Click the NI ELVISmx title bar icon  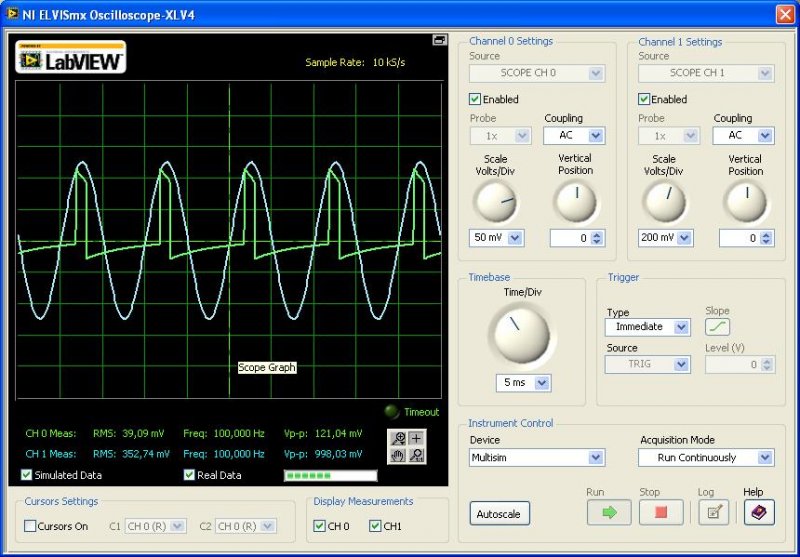click(x=12, y=14)
